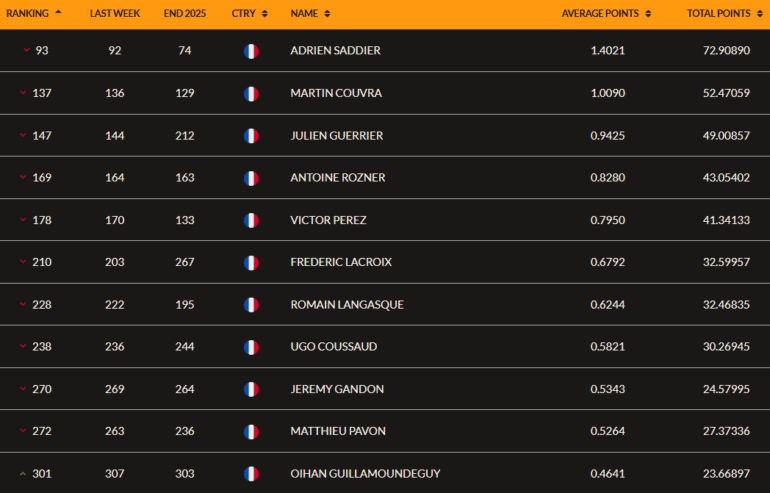Viewport: 770px width, 493px height.
Task: Open Julien Guerrier's player name link
Action: coord(336,136)
